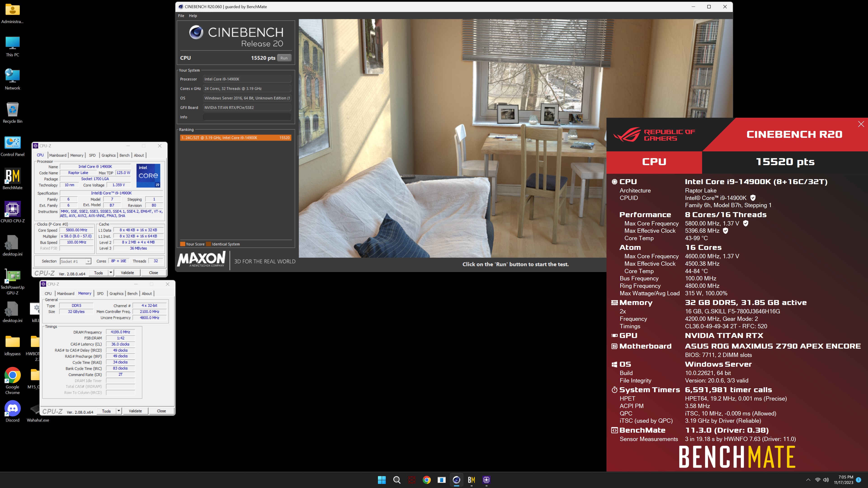Close the BenchMate result overlay with X
868x488 pixels.
coord(861,124)
